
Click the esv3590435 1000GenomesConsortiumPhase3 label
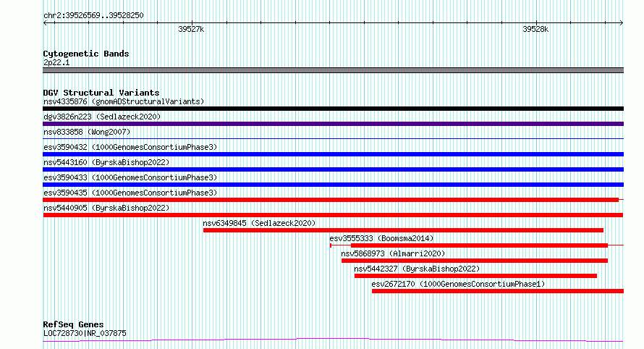tap(130, 193)
